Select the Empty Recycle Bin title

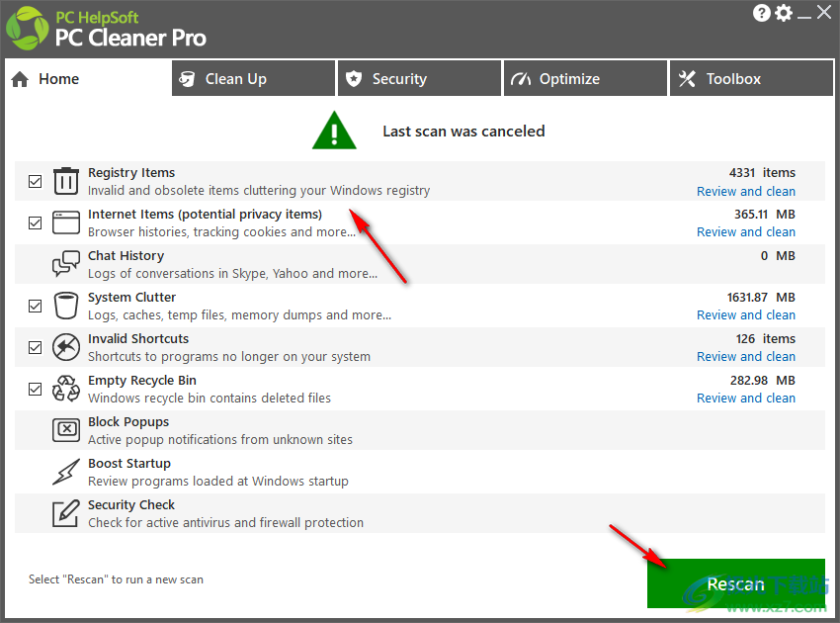coord(142,381)
